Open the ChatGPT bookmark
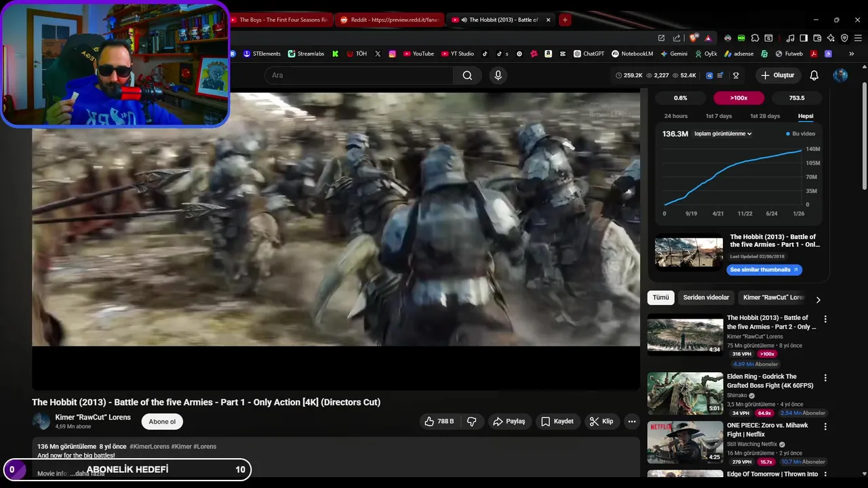Screen dimensions: 868x488 tap(589, 54)
